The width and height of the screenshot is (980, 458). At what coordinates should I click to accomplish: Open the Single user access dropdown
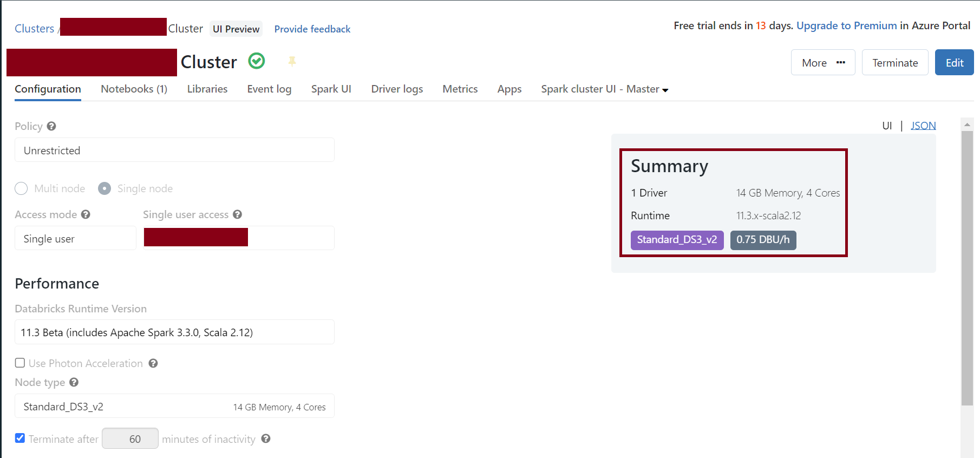239,238
